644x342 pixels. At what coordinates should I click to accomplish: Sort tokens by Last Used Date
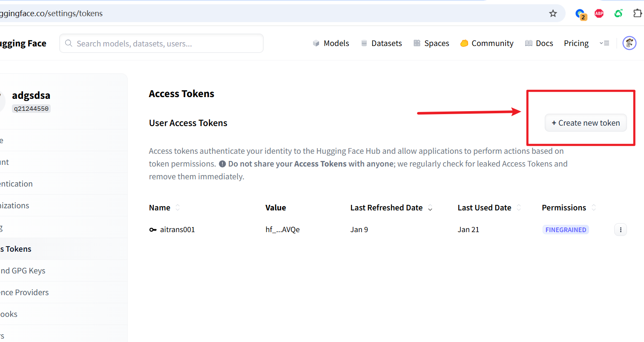(x=519, y=208)
